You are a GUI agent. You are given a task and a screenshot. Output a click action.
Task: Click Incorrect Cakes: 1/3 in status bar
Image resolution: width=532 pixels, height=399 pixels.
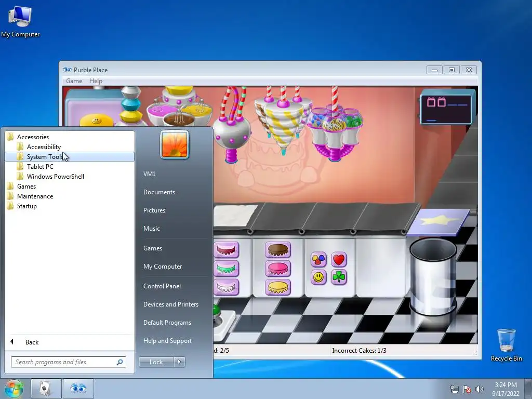tap(360, 351)
